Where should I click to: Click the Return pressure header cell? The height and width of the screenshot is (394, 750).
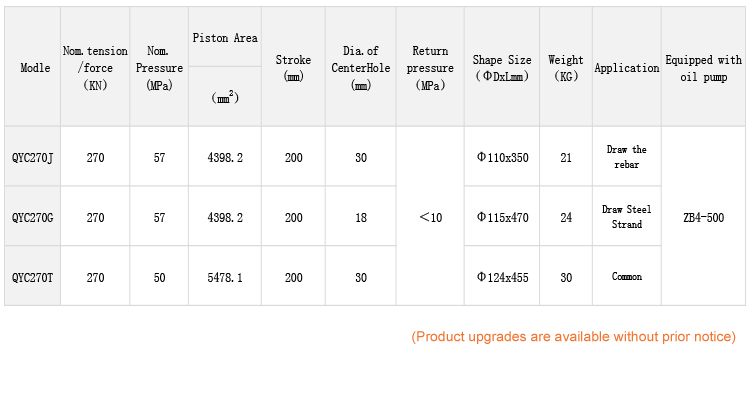[430, 67]
